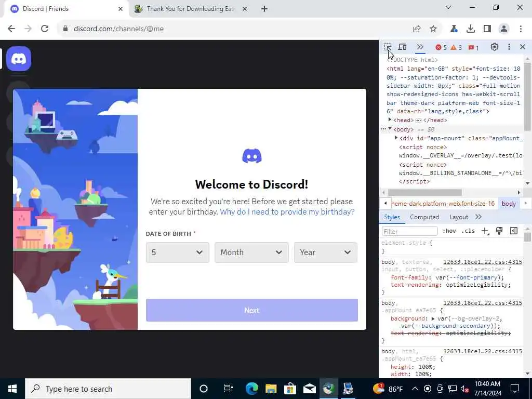Open the issues count indicator showing 1
The width and height of the screenshot is (532, 399).
point(473,47)
